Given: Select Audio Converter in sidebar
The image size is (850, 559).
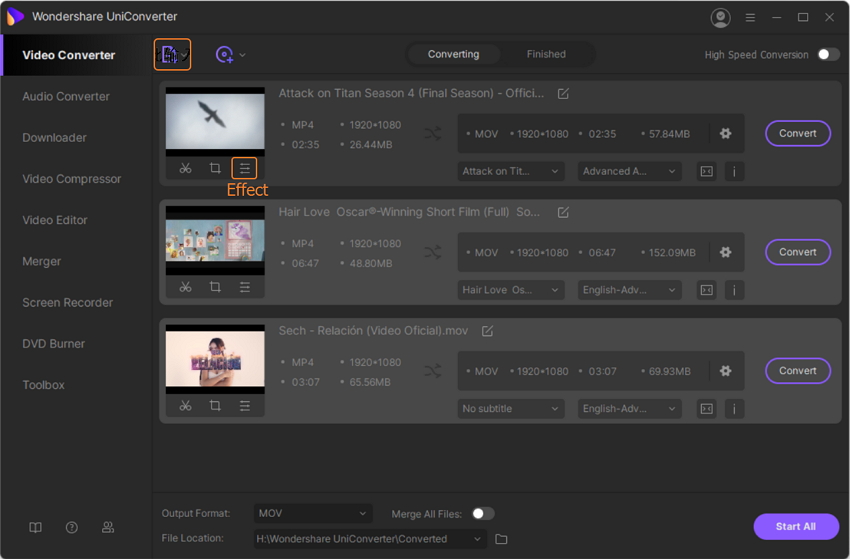Looking at the screenshot, I should click(x=66, y=97).
